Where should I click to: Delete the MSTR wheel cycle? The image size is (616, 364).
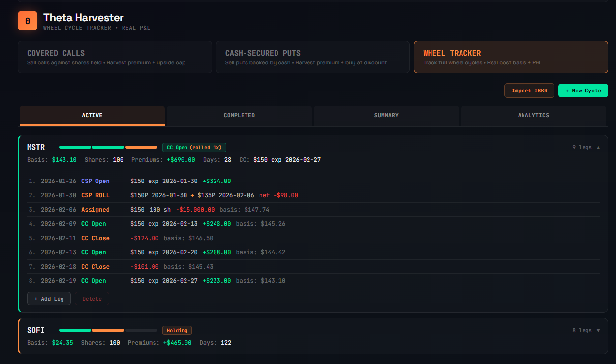tap(92, 298)
